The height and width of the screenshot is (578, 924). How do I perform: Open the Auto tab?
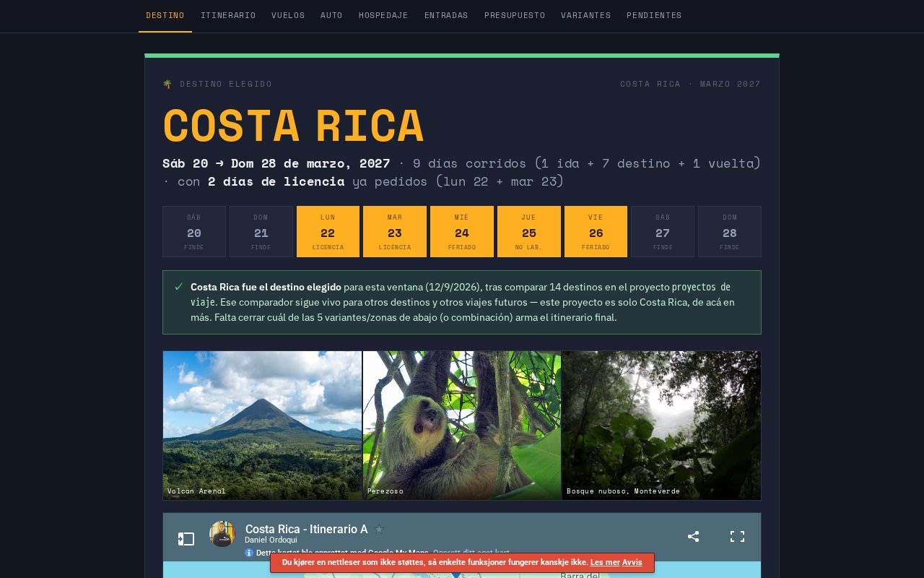click(331, 15)
